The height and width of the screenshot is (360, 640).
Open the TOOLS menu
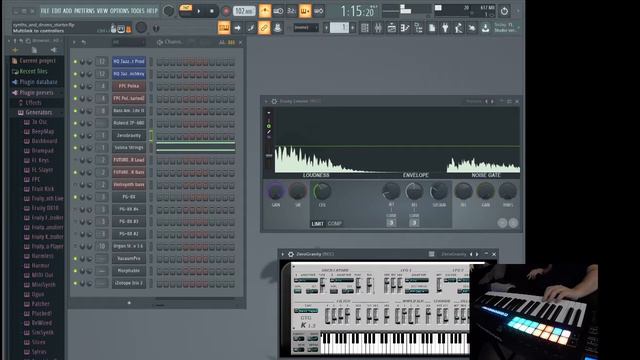point(138,11)
